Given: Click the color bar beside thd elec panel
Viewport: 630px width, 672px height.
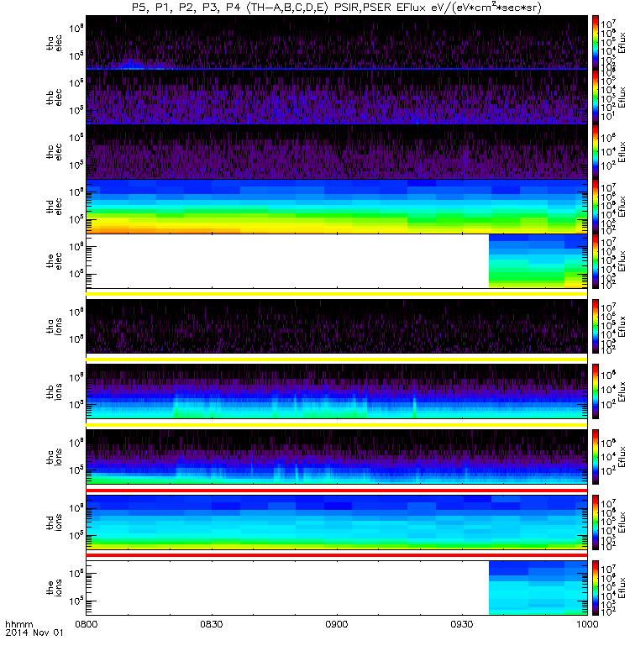Looking at the screenshot, I should pos(596,207).
